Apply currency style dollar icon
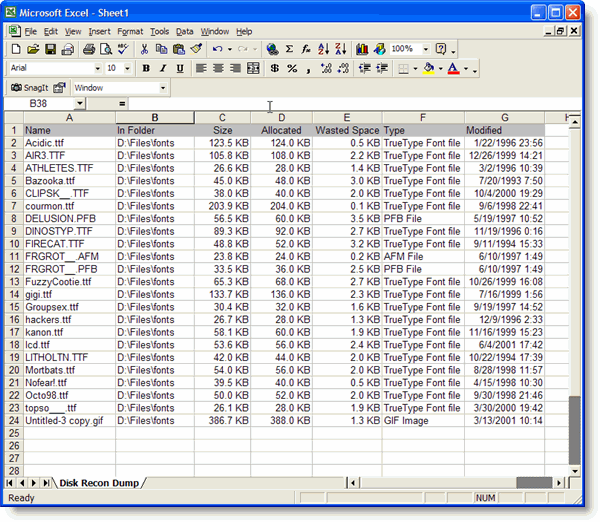This screenshot has width=600, height=522. pos(274,69)
